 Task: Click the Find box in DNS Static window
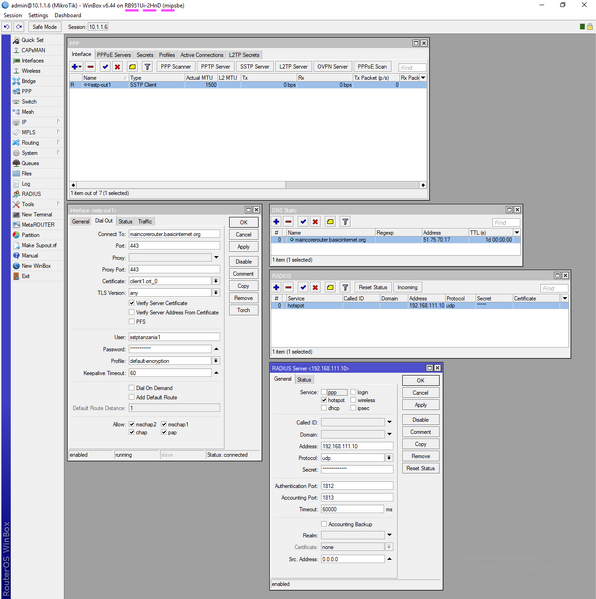506,222
